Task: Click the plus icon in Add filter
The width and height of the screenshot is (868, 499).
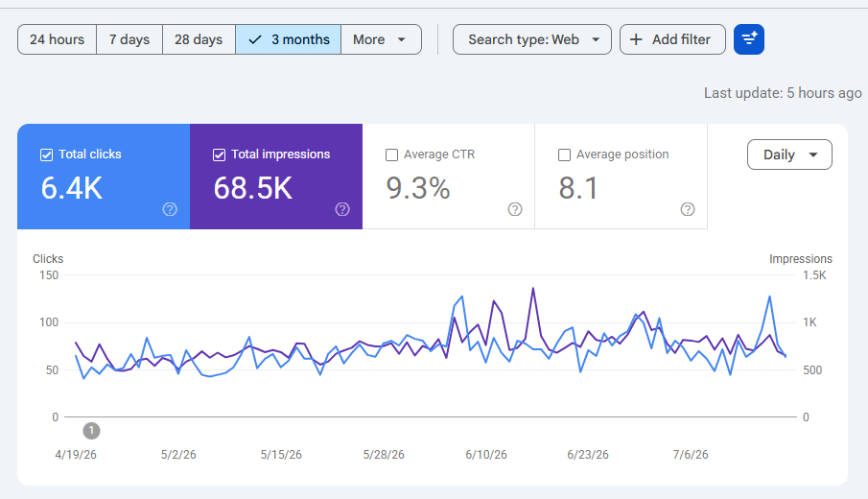Action: 636,39
